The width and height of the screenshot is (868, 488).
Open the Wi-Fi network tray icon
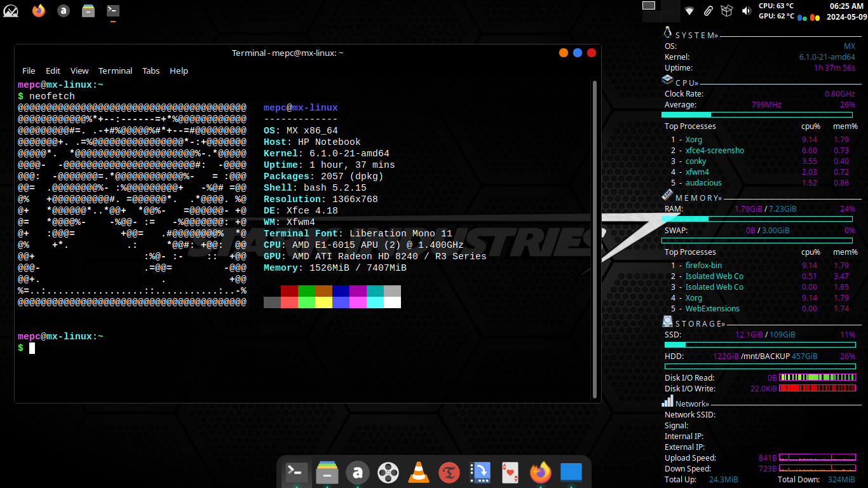pyautogui.click(x=689, y=11)
